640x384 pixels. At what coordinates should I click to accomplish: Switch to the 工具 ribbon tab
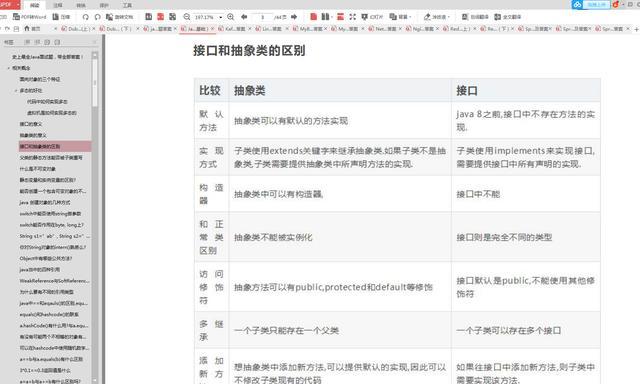click(x=127, y=5)
